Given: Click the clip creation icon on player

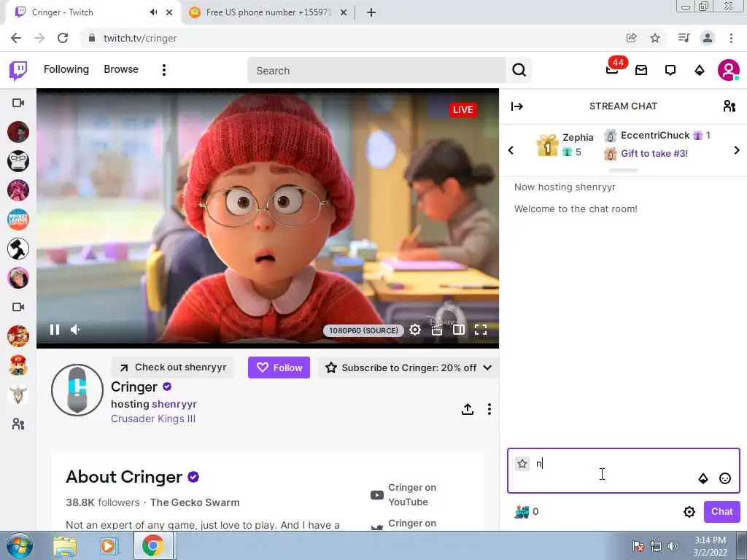Looking at the screenshot, I should (x=437, y=330).
